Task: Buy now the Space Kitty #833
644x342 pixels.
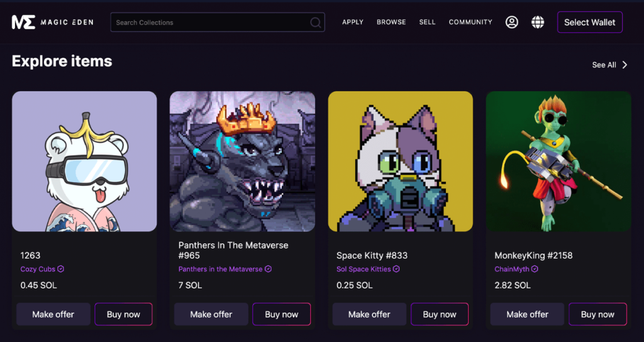Action: (x=440, y=314)
